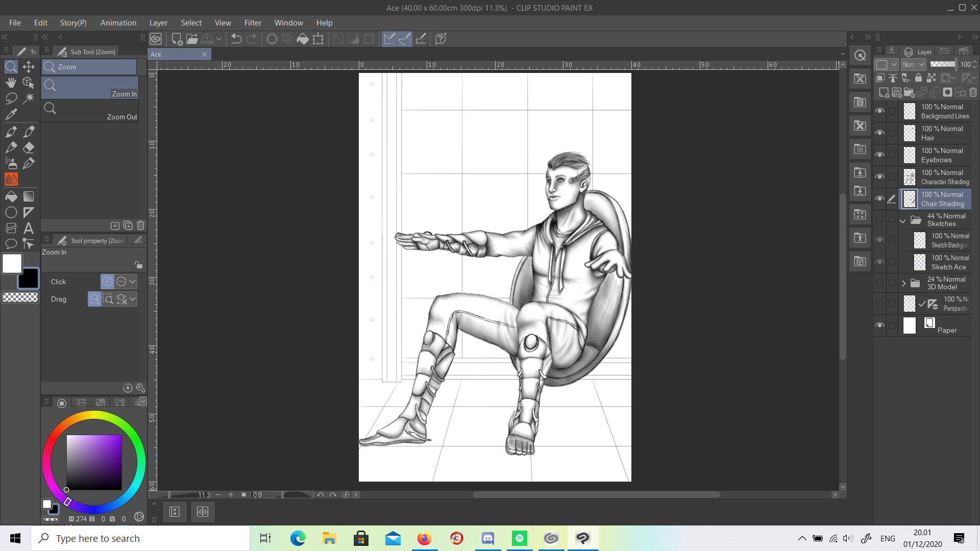This screenshot has width=980, height=551.
Task: Open the Filter menu
Action: 253,23
